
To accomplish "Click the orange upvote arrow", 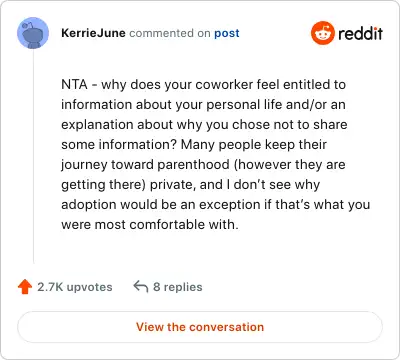I will coord(25,287).
